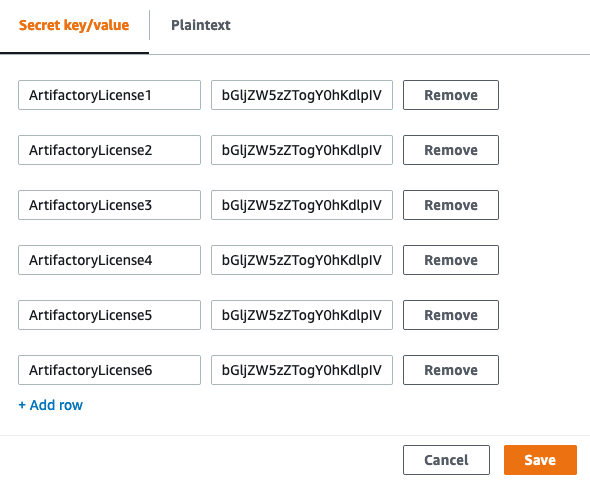This screenshot has height=482, width=590.
Task: Click the ArtifactoryLicense1 key field
Action: pyautogui.click(x=109, y=95)
